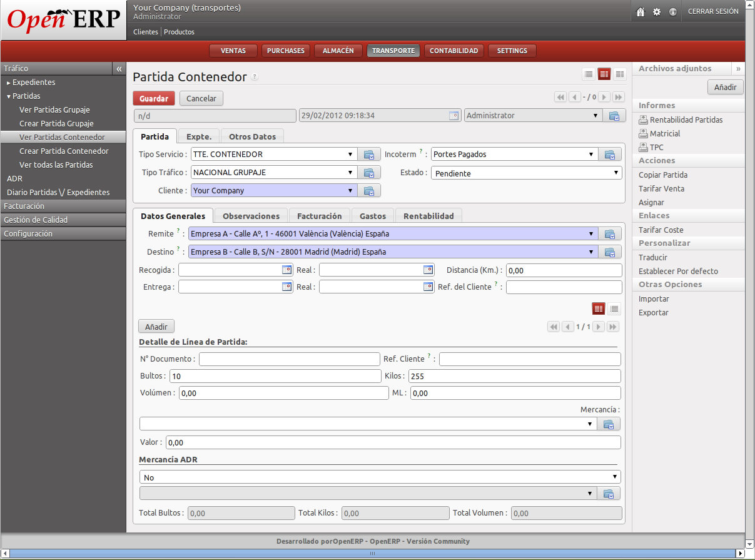Expand Cliente Your Company dropdown
The height and width of the screenshot is (560, 755).
[350, 191]
